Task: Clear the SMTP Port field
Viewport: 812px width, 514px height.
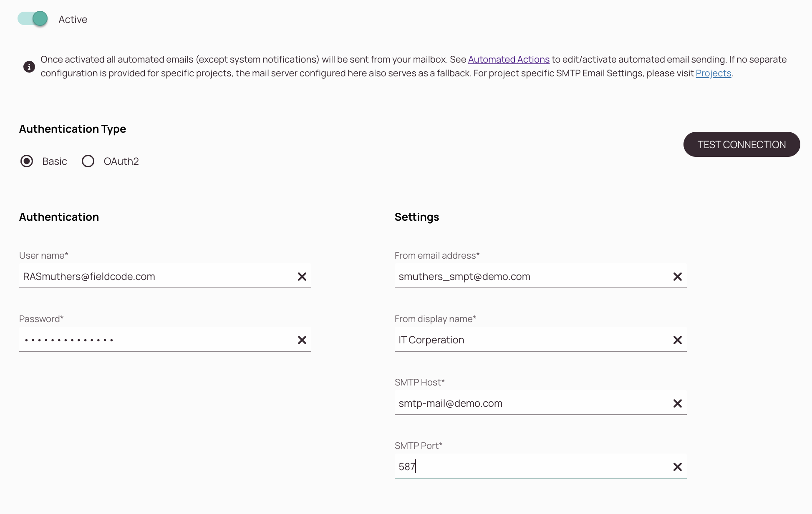Action: [678, 467]
